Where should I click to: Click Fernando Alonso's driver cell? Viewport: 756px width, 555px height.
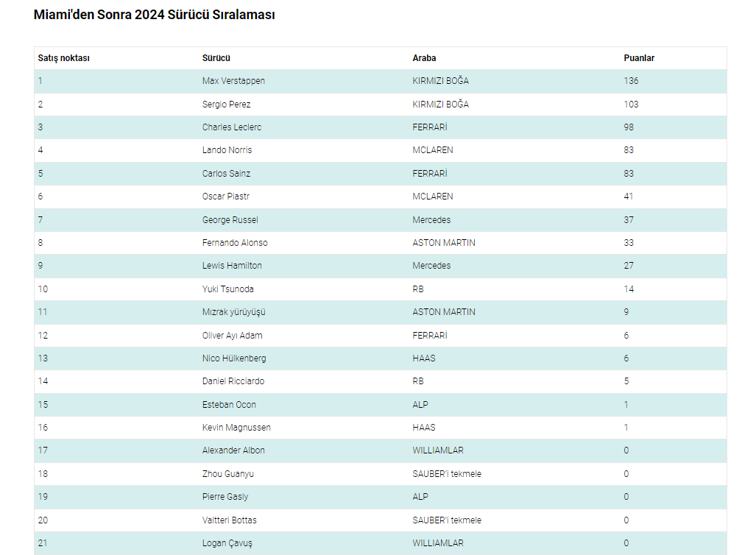pyautogui.click(x=235, y=243)
